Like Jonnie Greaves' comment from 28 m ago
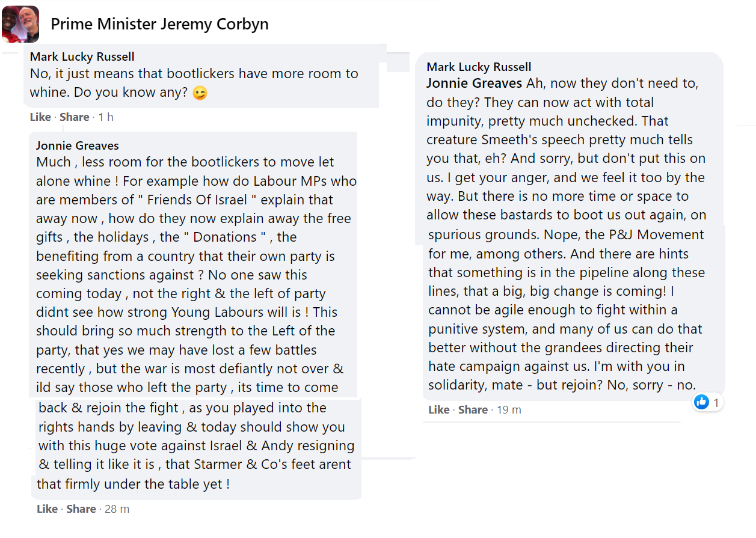 [47, 509]
